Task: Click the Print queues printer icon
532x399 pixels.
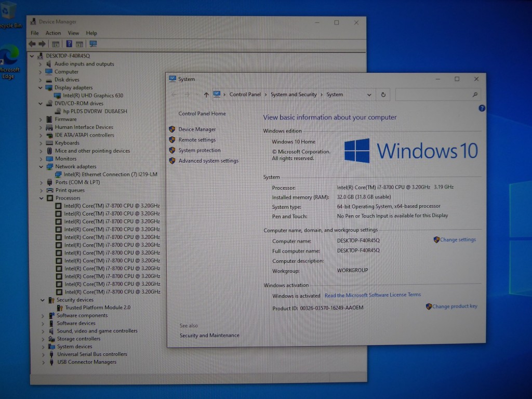Action: click(x=50, y=190)
